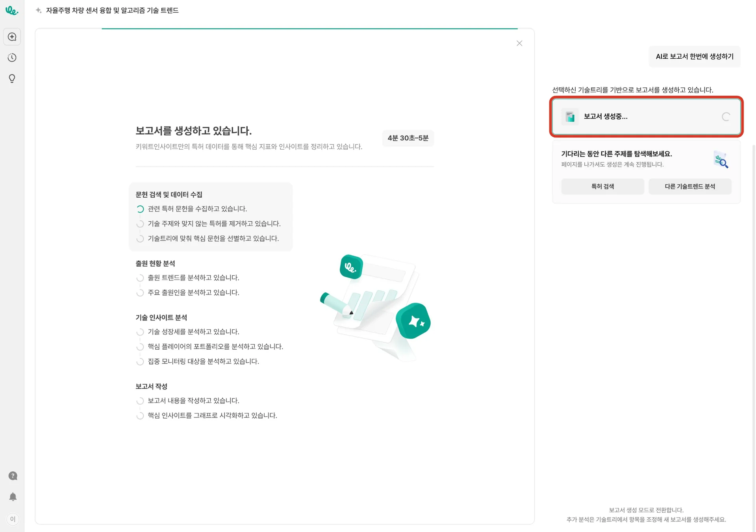Viewport: 756px width, 532px height.
Task: Click the 다른 기술트렌드 분석 button
Action: point(690,187)
